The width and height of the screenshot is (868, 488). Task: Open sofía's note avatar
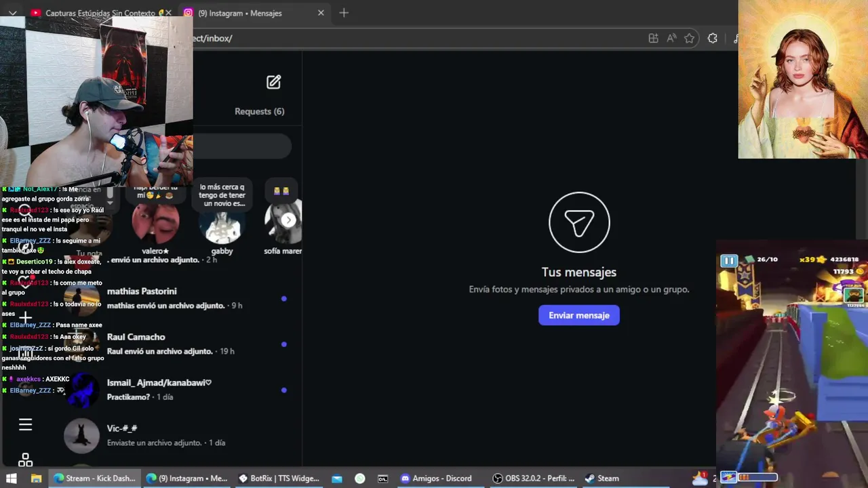[283, 224]
